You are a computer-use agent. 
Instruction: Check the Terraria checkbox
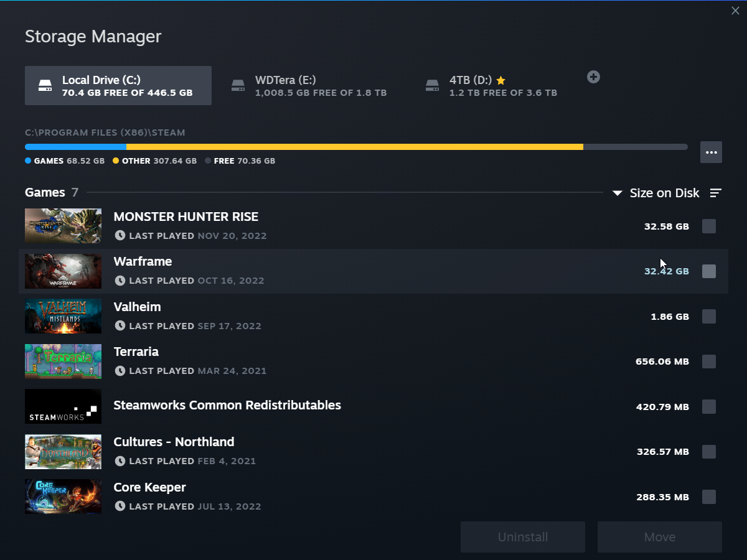pos(709,362)
